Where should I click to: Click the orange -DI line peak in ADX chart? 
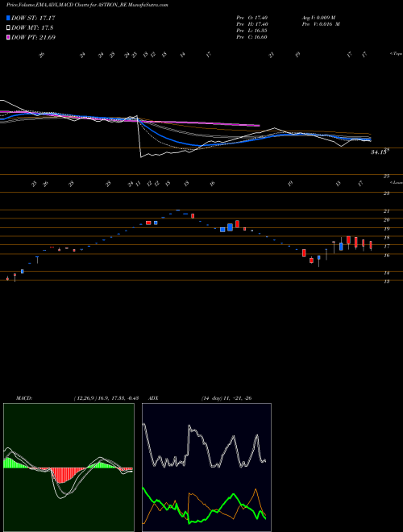click(x=256, y=489)
